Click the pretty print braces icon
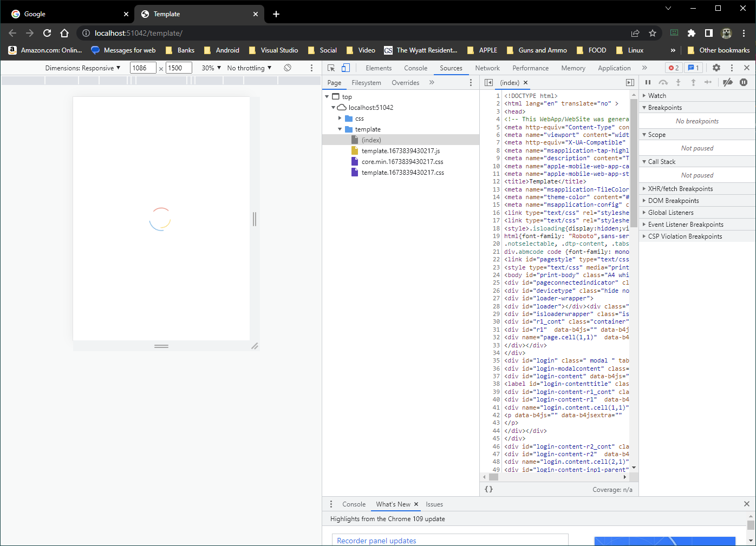 tap(488, 489)
